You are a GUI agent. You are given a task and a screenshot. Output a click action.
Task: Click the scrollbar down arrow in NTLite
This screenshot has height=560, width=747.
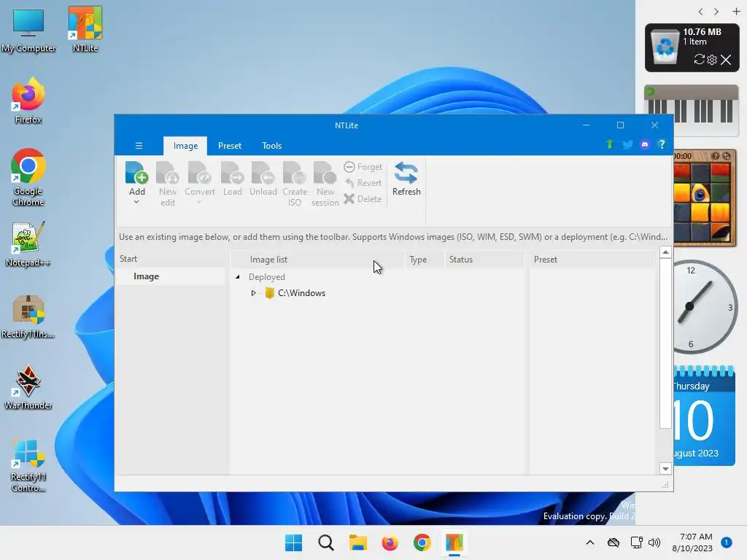[665, 469]
